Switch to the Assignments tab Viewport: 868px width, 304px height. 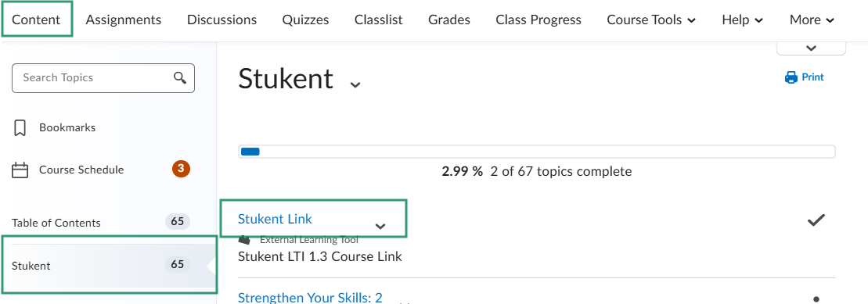[x=124, y=20]
